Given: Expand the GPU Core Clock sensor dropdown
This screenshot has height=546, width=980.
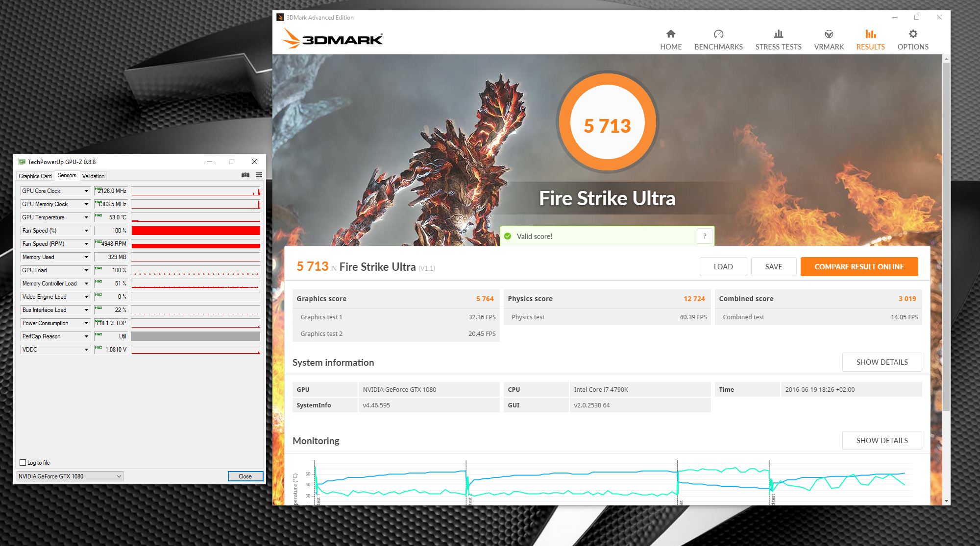Looking at the screenshot, I should point(86,191).
